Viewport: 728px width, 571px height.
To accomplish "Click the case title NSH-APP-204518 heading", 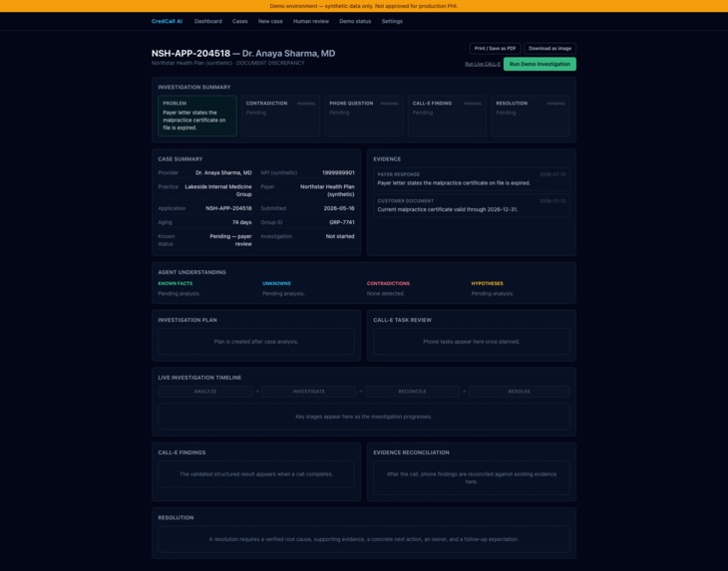I will (x=243, y=54).
